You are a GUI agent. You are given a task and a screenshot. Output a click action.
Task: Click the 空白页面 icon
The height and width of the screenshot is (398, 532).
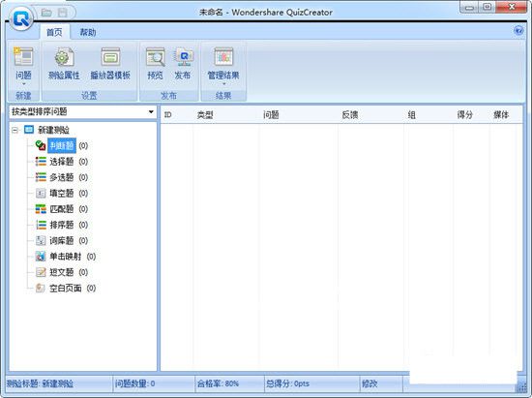(x=41, y=289)
